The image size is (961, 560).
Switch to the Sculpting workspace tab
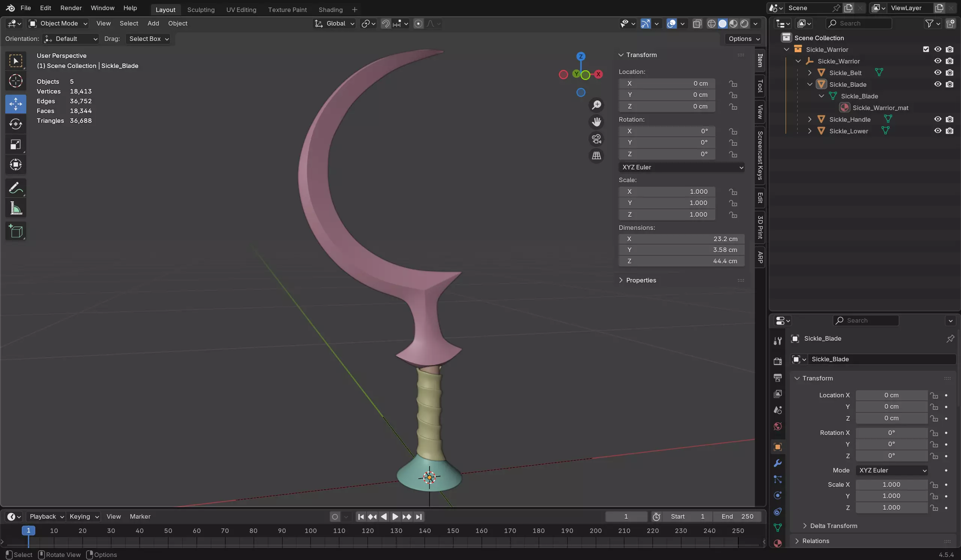click(x=201, y=9)
